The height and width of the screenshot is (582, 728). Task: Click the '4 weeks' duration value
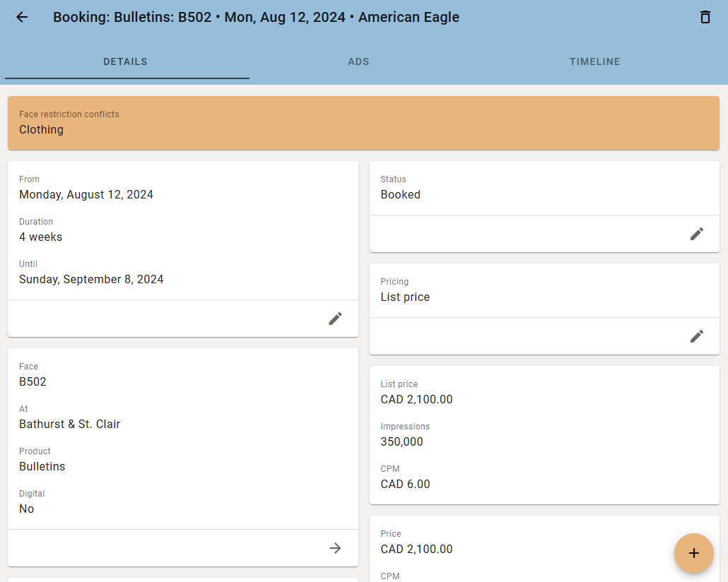(40, 237)
